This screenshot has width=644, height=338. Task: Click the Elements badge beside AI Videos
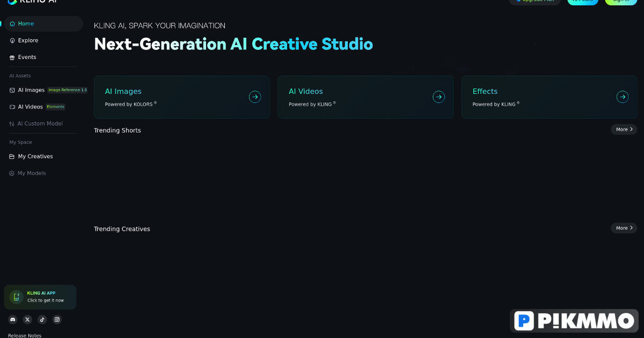tap(55, 107)
